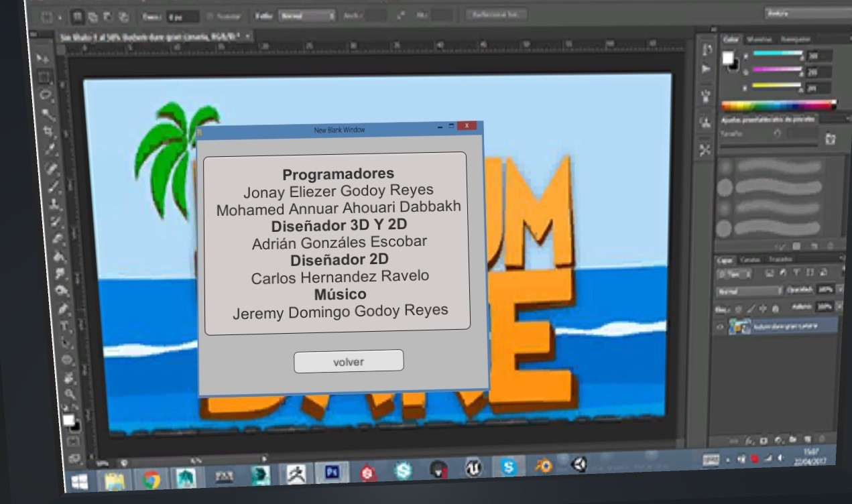
Task: Switch to the Trazados panel tab
Action: 780,259
